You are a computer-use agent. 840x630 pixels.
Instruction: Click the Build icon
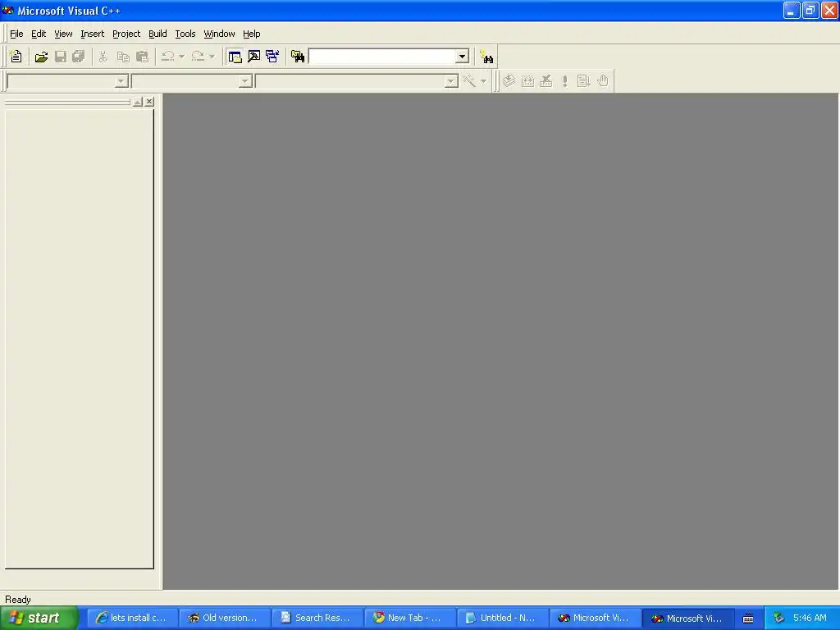(527, 81)
